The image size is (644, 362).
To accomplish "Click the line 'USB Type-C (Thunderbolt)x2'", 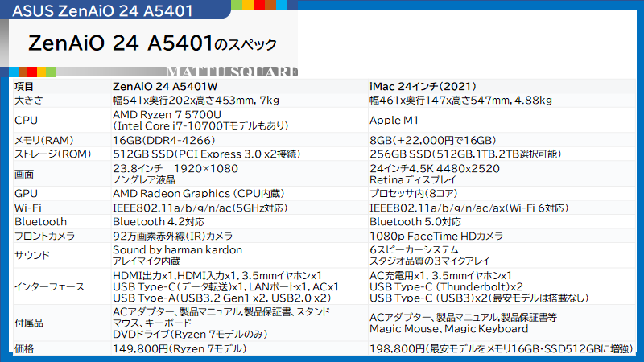I will [x=447, y=287].
